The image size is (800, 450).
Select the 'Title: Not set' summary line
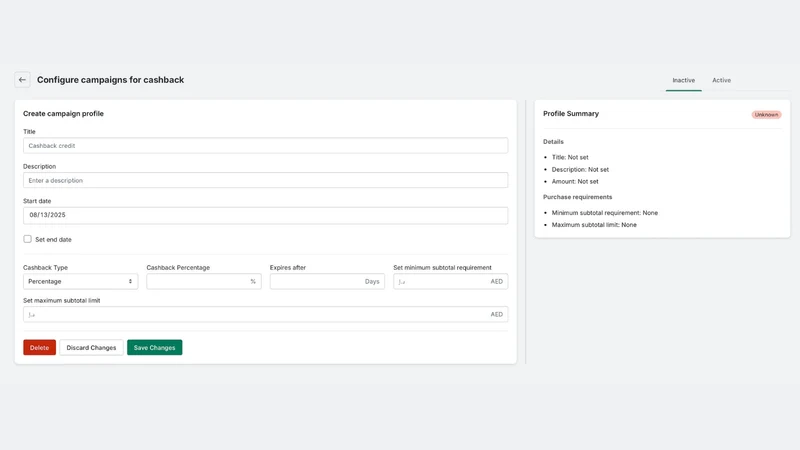570,157
